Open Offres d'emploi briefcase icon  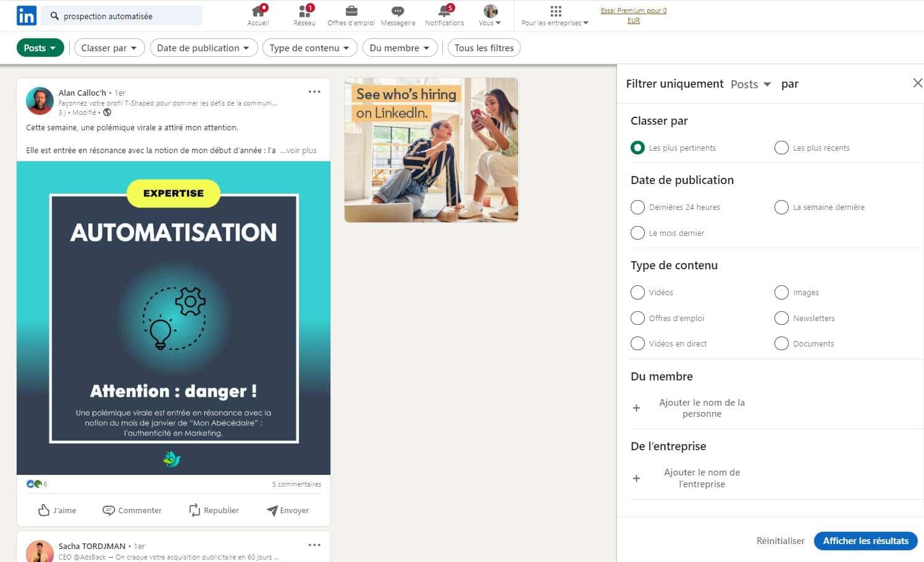(x=351, y=11)
